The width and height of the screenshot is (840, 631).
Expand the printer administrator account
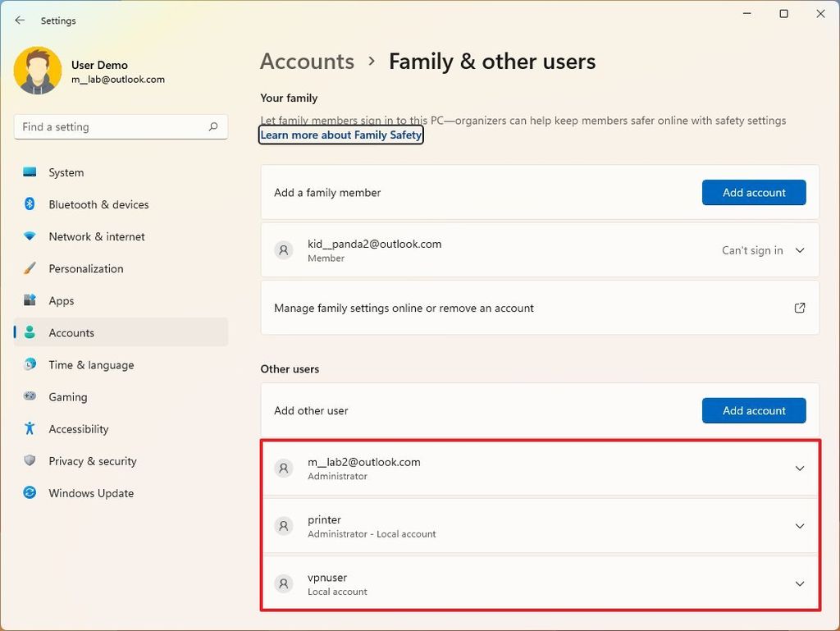click(x=799, y=526)
